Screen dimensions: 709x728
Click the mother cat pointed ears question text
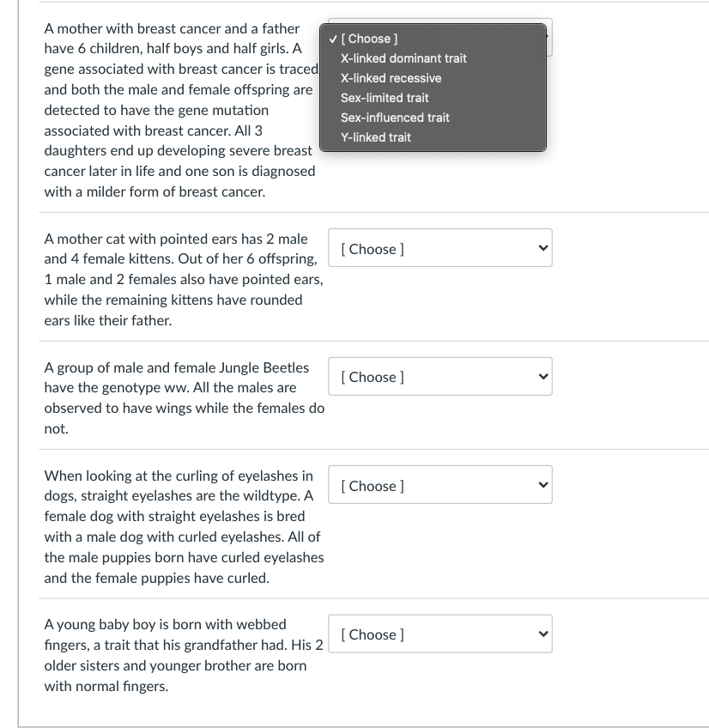184,280
